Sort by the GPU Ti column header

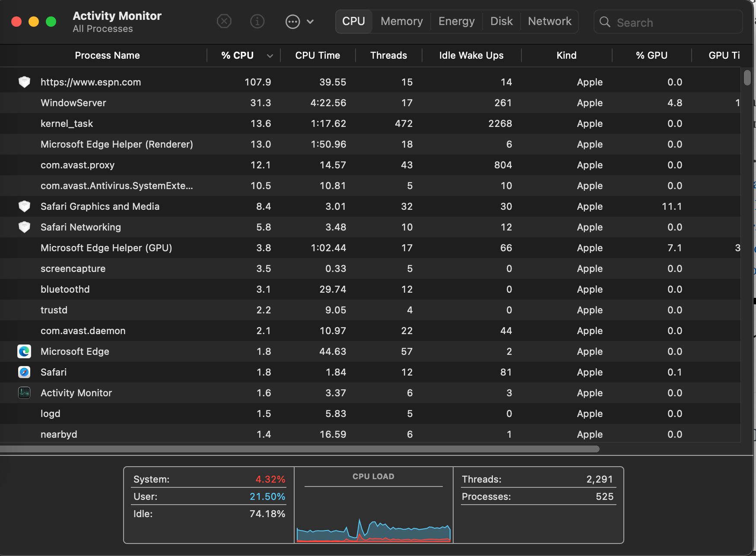[x=724, y=55]
